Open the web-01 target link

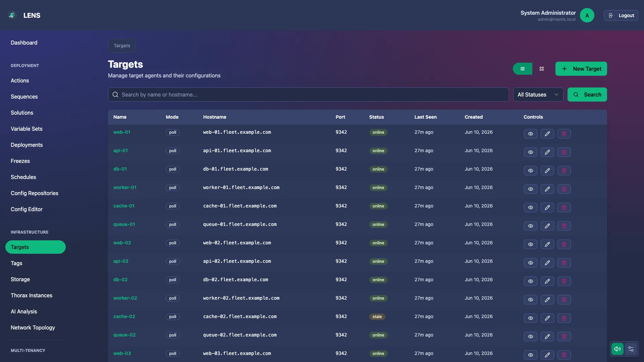coord(122,132)
